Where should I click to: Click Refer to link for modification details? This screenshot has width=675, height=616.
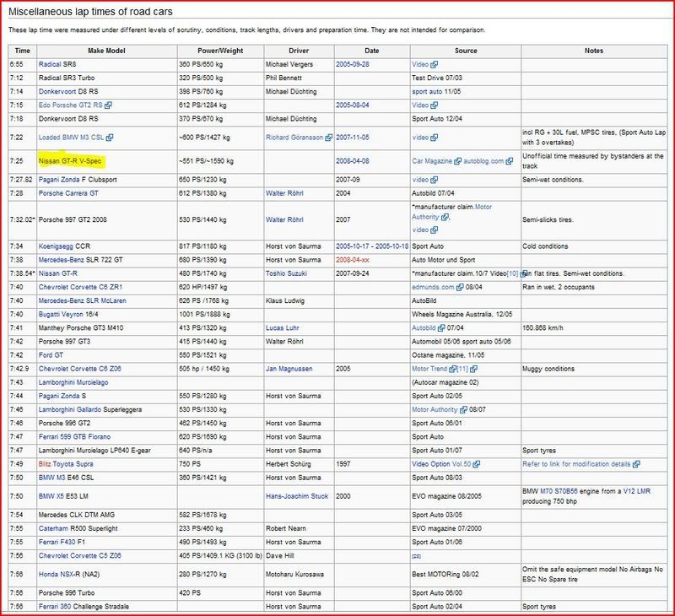click(x=576, y=464)
